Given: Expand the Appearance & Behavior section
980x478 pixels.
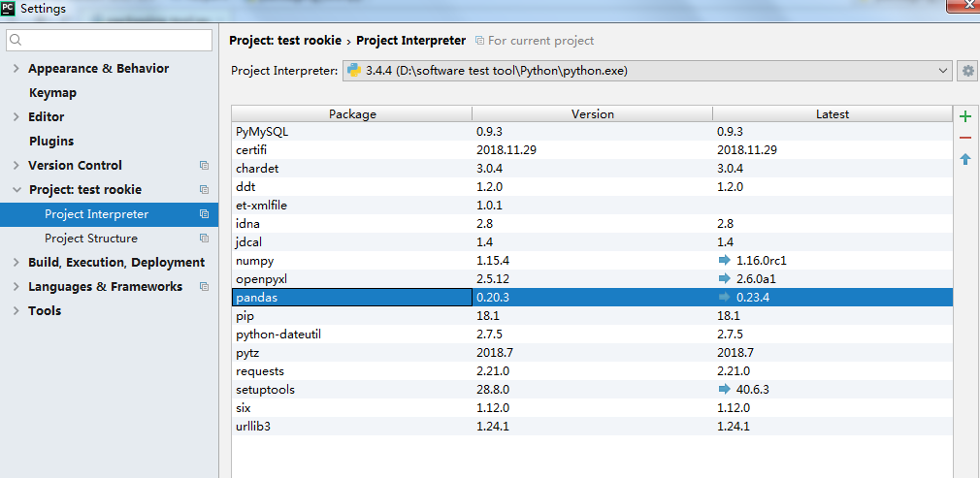Looking at the screenshot, I should pyautogui.click(x=16, y=69).
